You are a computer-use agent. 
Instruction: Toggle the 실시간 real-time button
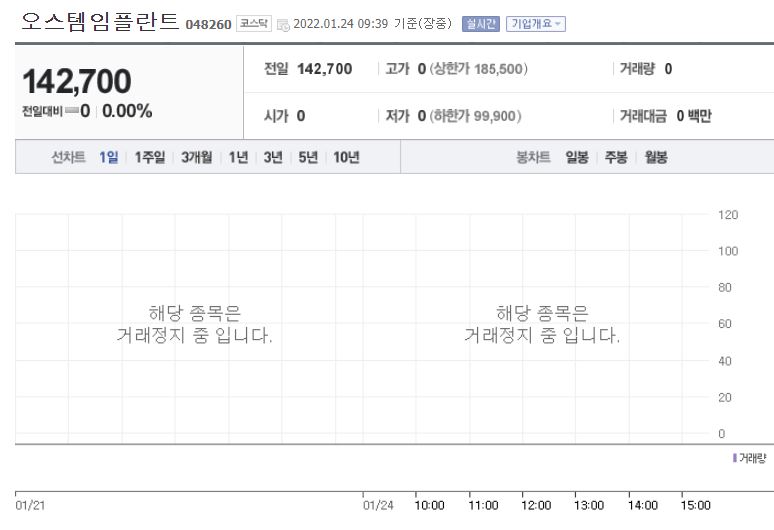click(481, 24)
